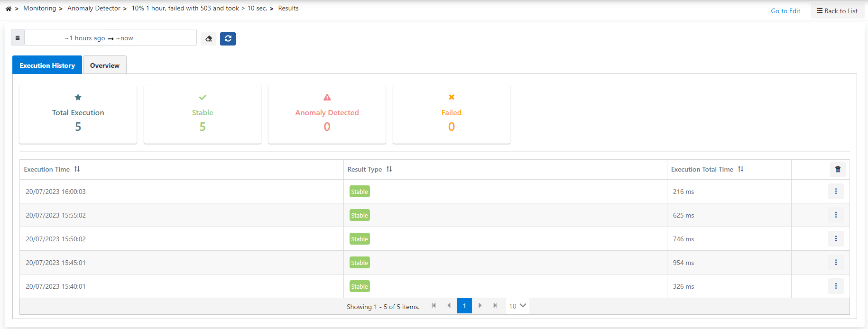Screen dimensions: 868x329
Task: Select the Execution History tab
Action: pos(47,65)
